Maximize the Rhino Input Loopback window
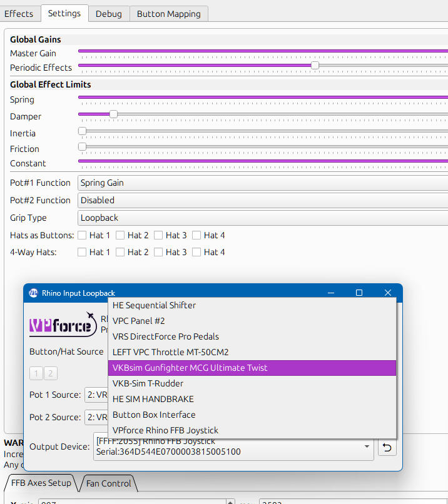The height and width of the screenshot is (504, 448). click(x=359, y=293)
